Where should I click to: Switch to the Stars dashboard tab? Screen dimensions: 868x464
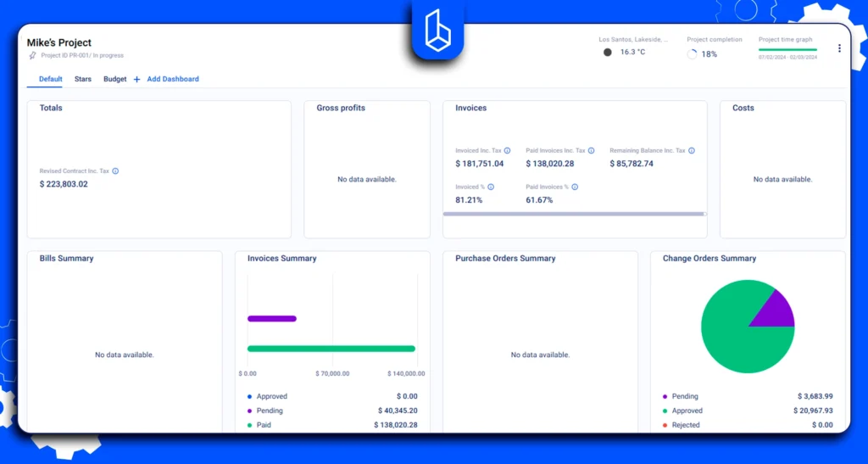pos(83,79)
